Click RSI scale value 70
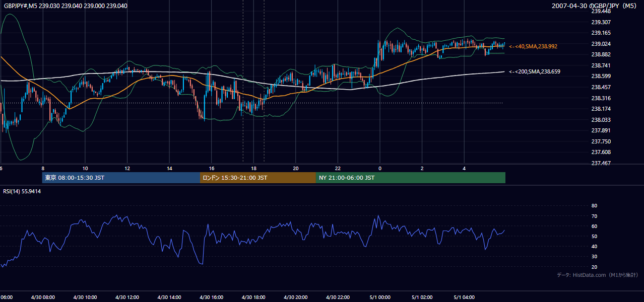 pos(594,216)
